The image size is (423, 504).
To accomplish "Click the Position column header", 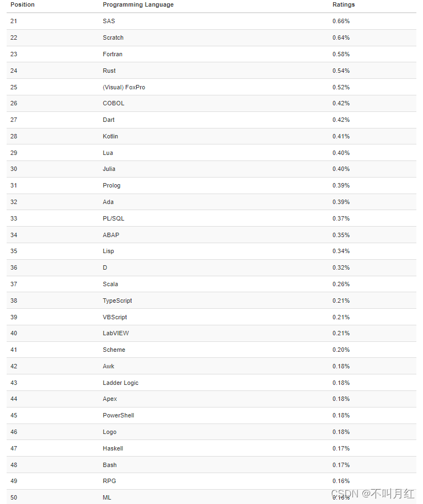I will pos(23,4).
